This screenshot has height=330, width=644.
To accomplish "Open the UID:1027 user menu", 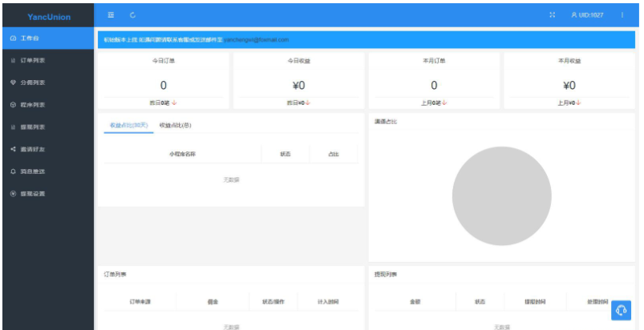I will [x=587, y=15].
